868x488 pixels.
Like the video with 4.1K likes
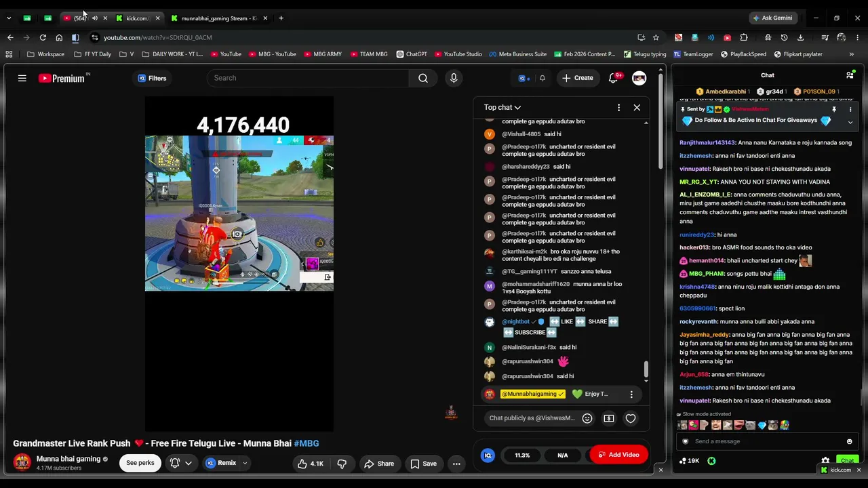coord(310,464)
